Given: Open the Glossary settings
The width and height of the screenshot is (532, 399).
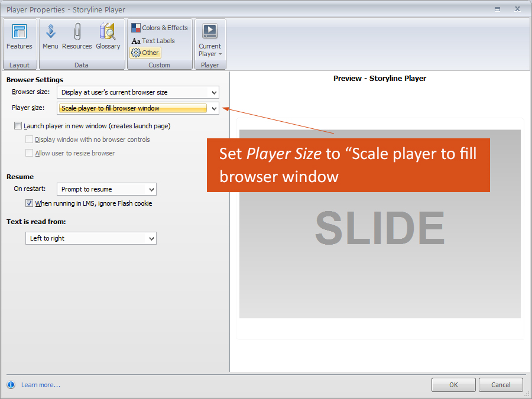Looking at the screenshot, I should click(108, 37).
